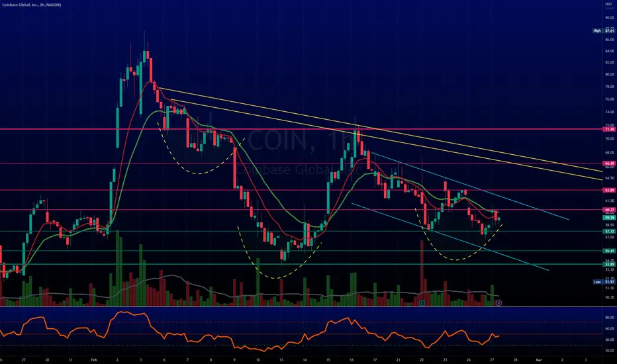Click the 60.37 pink price level tag

(609, 210)
